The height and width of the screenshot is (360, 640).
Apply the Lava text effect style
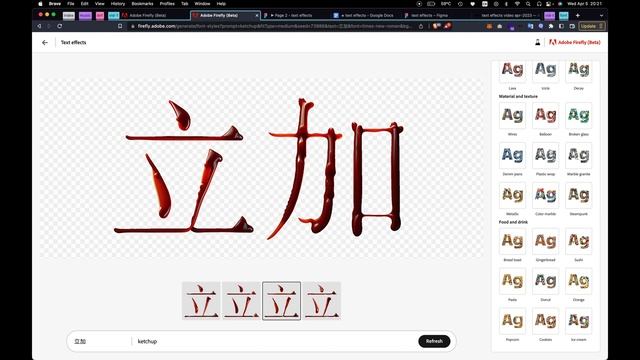tap(512, 71)
